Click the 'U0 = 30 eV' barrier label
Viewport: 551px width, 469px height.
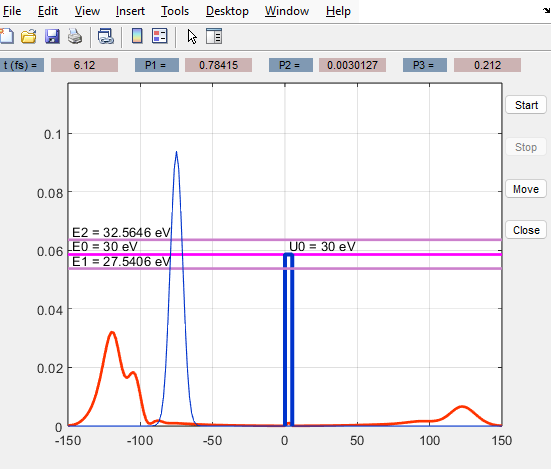tap(322, 247)
